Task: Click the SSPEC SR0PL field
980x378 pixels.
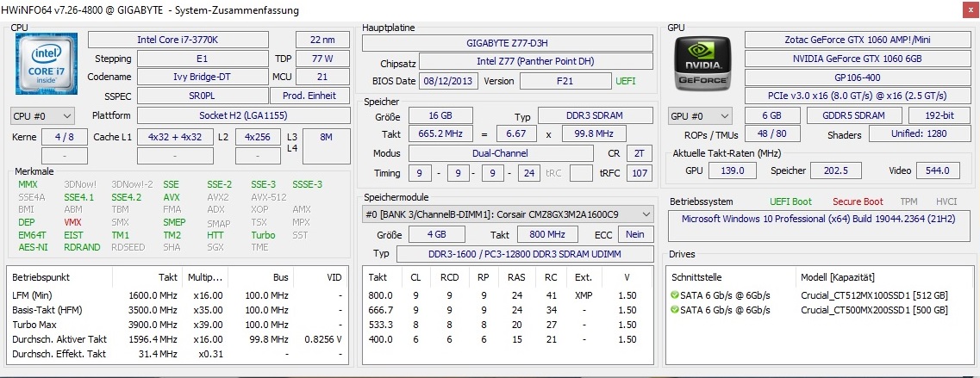Action: pyautogui.click(x=202, y=96)
